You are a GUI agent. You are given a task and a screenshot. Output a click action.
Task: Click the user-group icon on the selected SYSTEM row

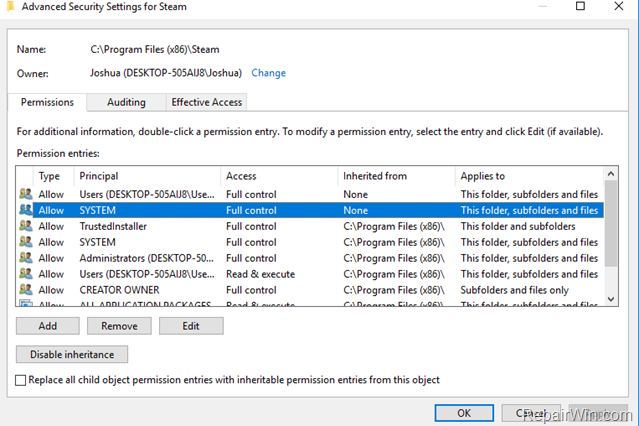pos(26,210)
